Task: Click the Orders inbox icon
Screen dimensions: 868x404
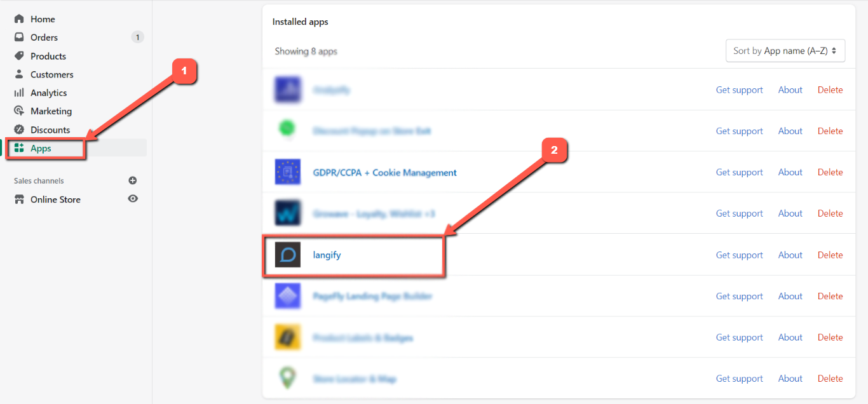Action: pos(19,37)
